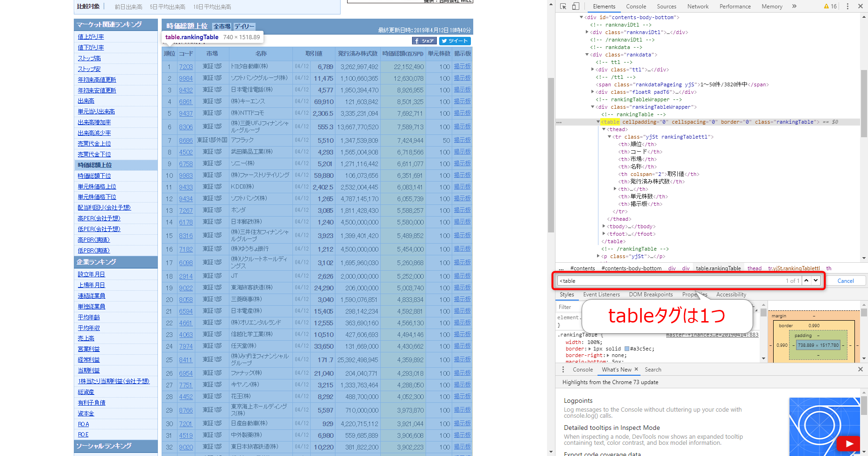Expand the ranknaviDtl div node
The height and width of the screenshot is (456, 868).
point(587,32)
